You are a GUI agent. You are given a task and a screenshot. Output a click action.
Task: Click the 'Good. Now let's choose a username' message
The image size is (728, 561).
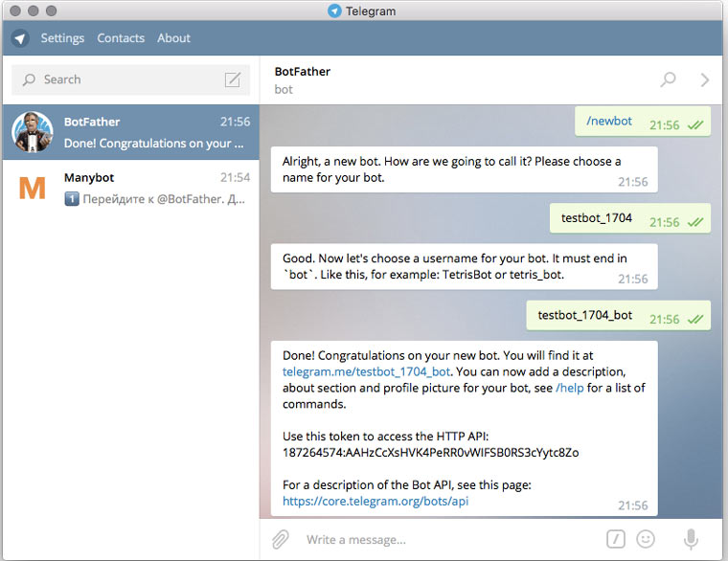[465, 267]
